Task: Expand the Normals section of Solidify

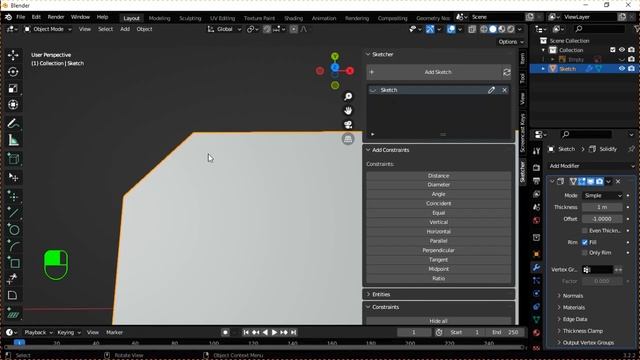Action: tap(573, 296)
